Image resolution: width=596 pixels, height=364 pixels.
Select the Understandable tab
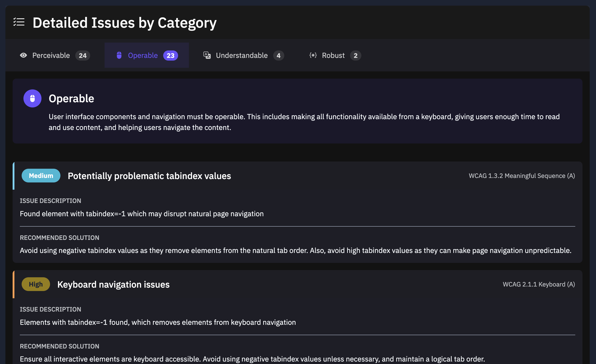point(242,55)
